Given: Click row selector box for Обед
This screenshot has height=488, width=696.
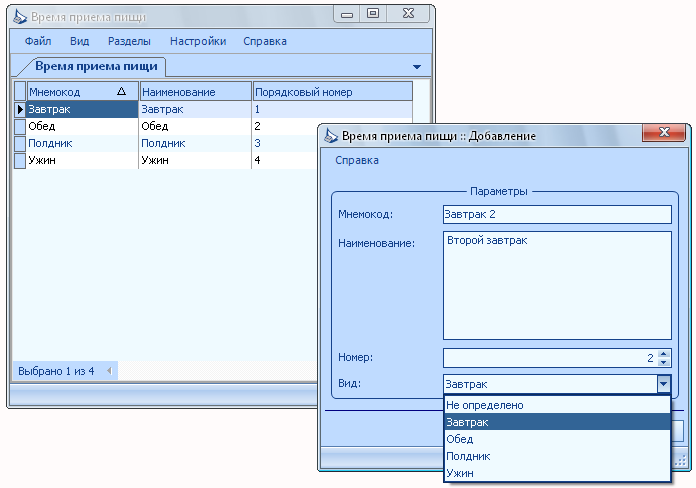Looking at the screenshot, I should (20, 127).
